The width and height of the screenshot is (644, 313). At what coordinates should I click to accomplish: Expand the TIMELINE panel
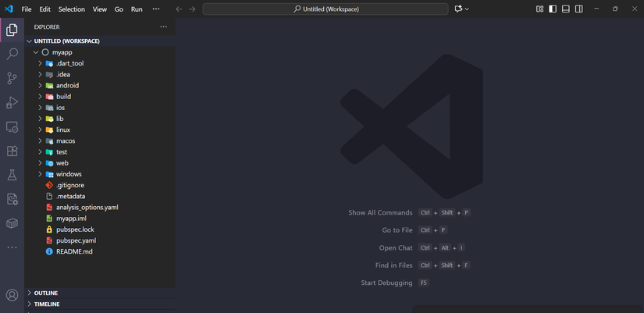pyautogui.click(x=100, y=304)
